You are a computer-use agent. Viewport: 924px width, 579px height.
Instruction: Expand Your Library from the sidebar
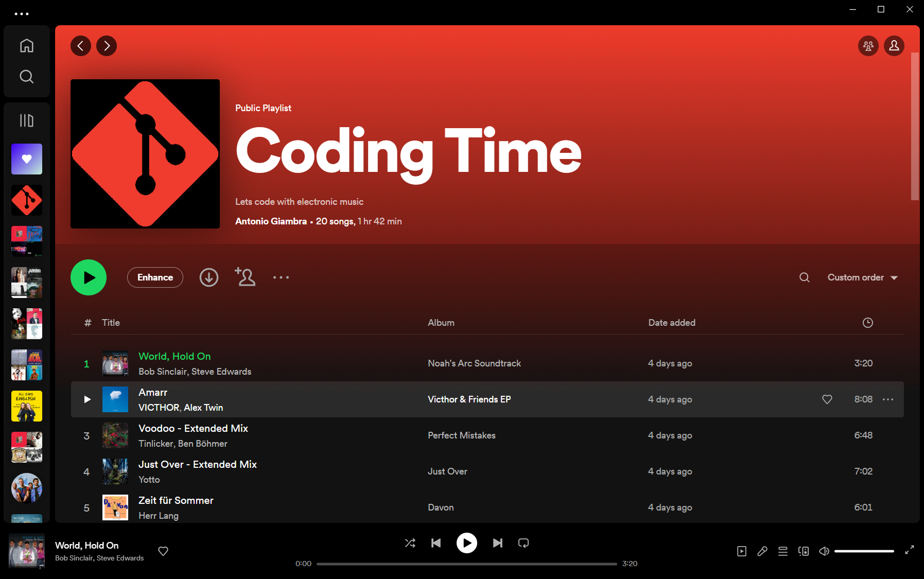click(x=27, y=120)
